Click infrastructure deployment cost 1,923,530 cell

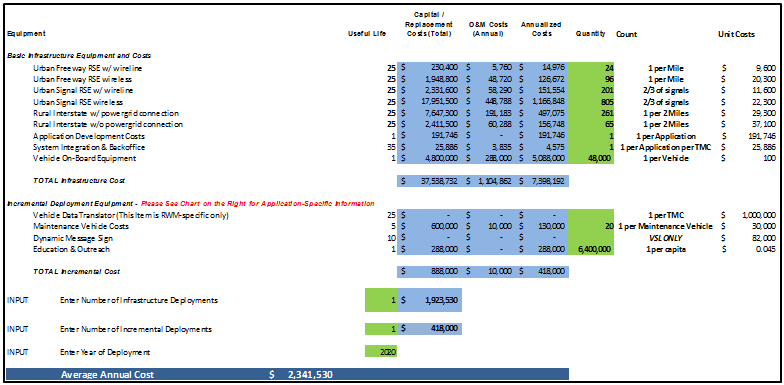pyautogui.click(x=430, y=300)
